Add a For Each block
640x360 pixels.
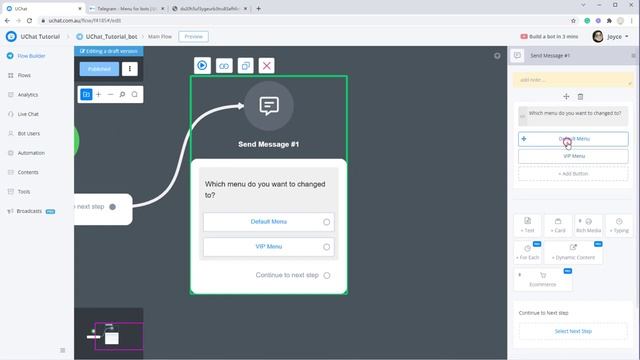point(528,252)
